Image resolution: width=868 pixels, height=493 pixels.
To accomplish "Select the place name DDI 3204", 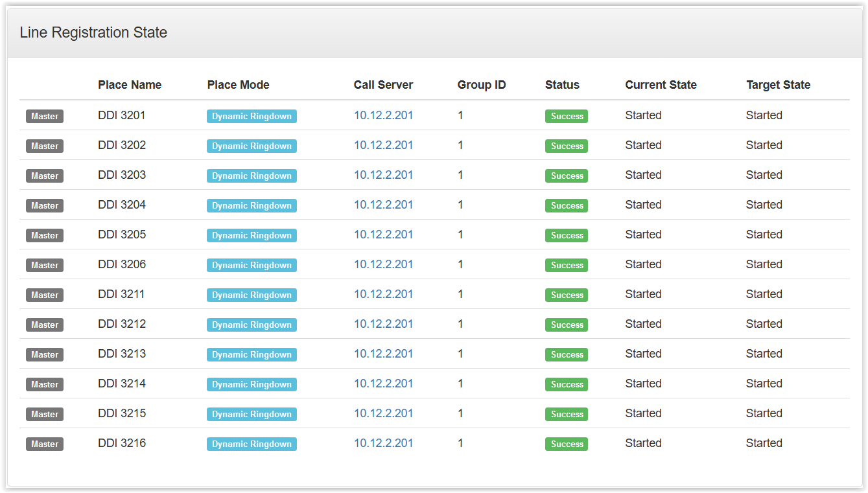I will (x=122, y=205).
